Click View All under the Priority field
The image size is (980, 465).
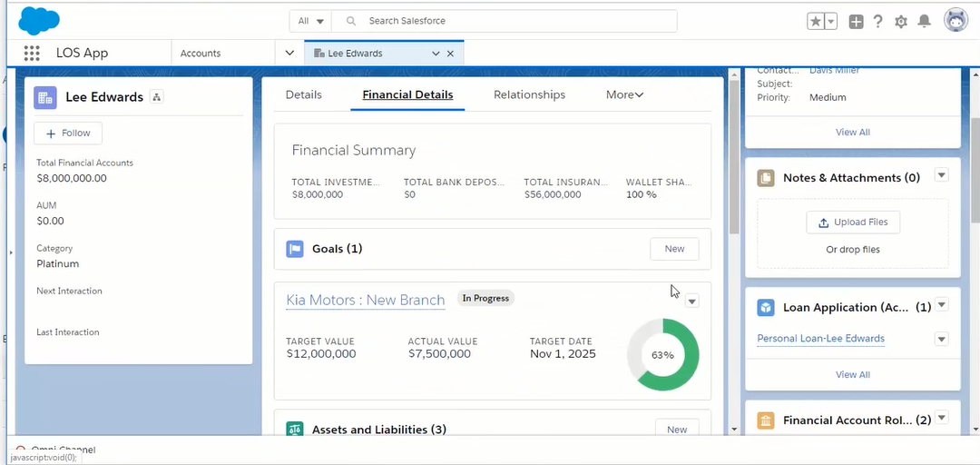click(852, 132)
